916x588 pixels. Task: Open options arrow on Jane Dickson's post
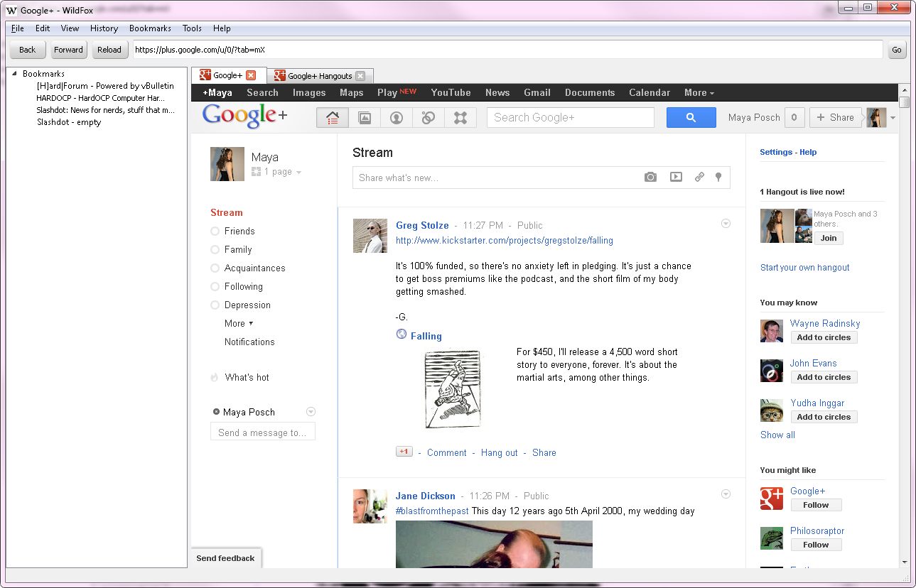pyautogui.click(x=726, y=494)
